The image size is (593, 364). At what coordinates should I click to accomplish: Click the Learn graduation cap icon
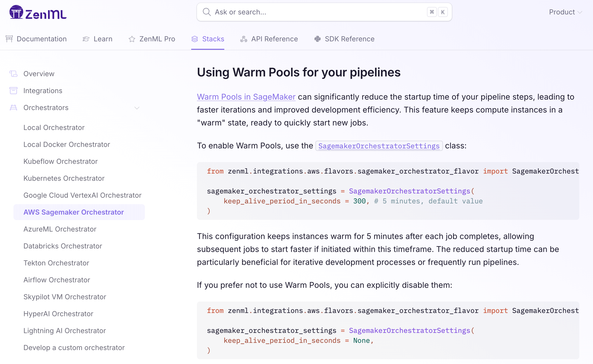(86, 39)
